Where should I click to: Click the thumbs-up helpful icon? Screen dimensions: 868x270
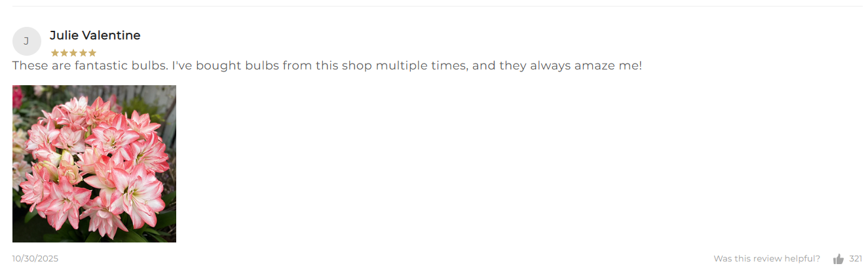(838, 259)
